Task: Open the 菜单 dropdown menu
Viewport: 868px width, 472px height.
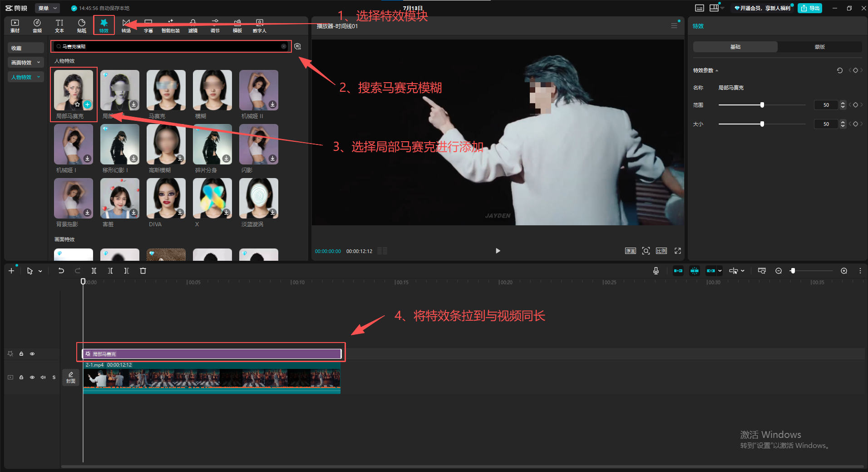Action: click(x=47, y=8)
